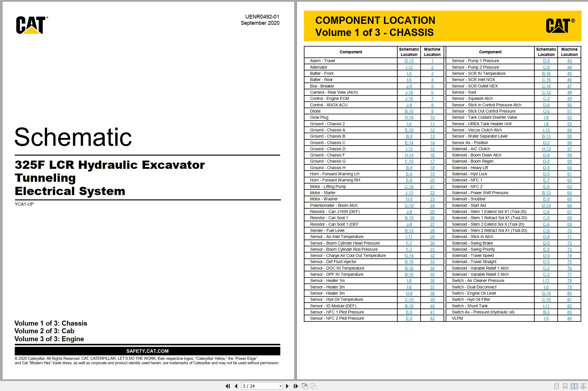Open schematic location H-16 for Glow Plug
This screenshot has width=588, height=391.
(409, 117)
